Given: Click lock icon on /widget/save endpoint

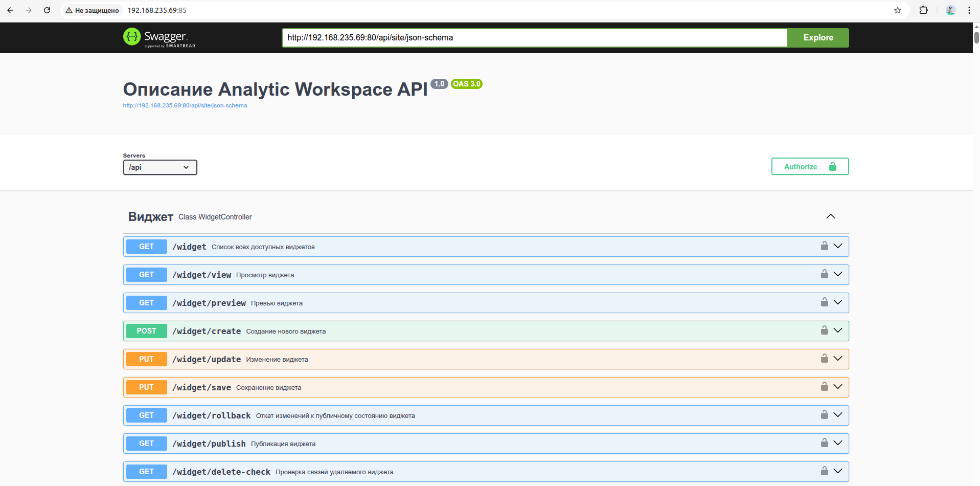Looking at the screenshot, I should [824, 387].
